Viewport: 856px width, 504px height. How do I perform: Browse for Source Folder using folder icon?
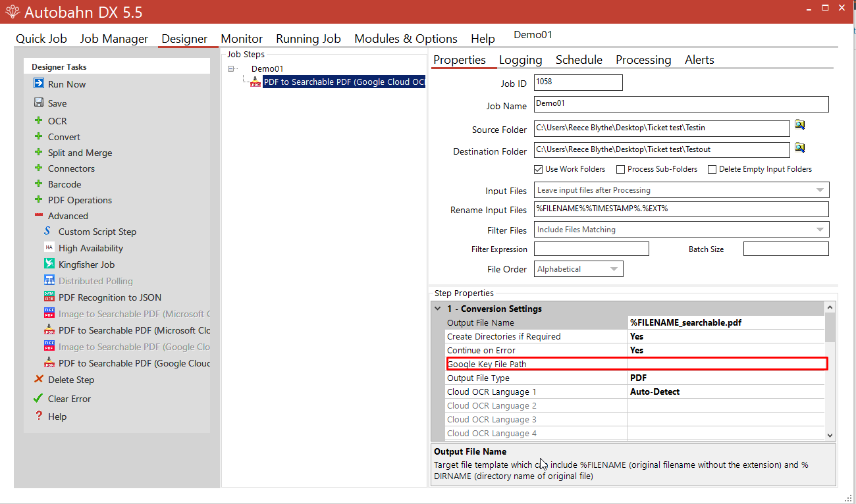tap(799, 125)
